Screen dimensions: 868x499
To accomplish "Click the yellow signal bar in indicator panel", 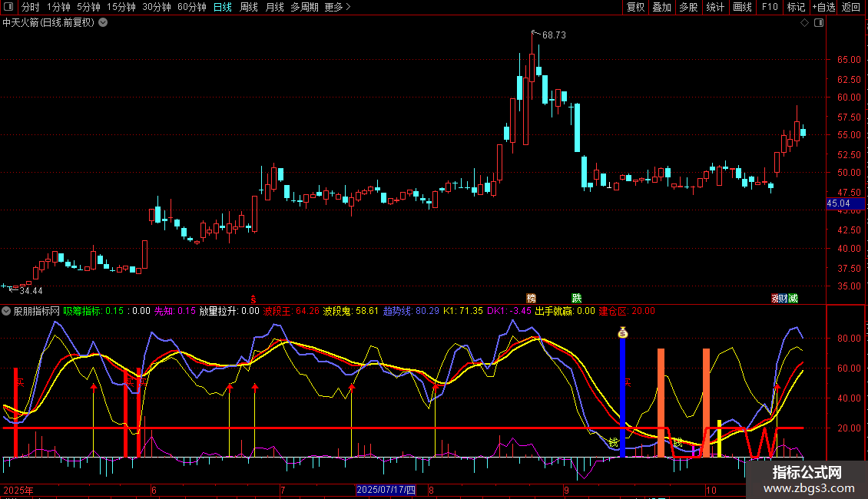I will 719,438.
